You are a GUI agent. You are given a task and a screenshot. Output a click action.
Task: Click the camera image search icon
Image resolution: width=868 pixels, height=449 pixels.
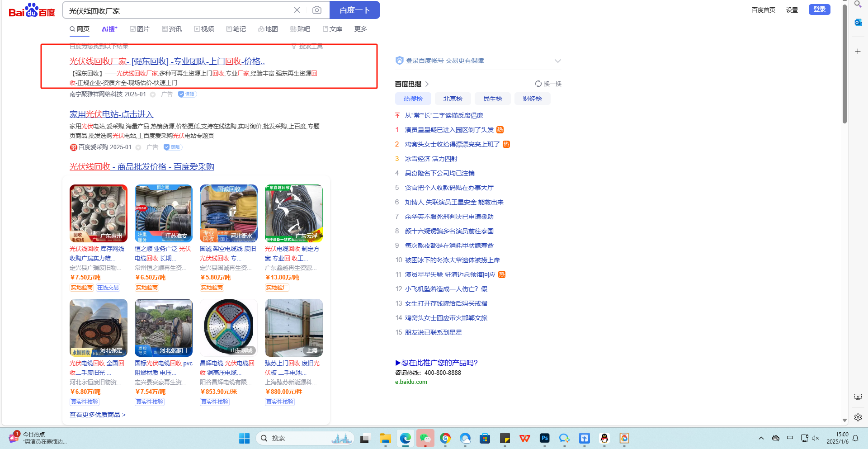[x=317, y=10]
